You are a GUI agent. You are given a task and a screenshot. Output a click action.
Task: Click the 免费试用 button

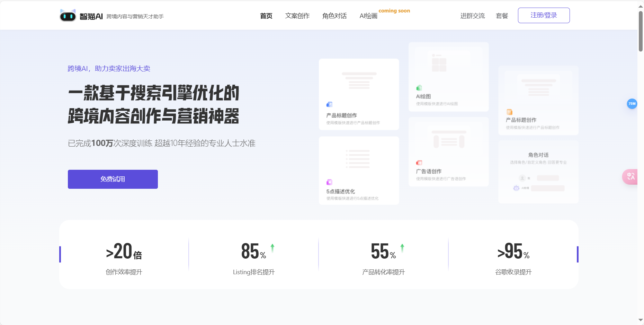tap(113, 179)
